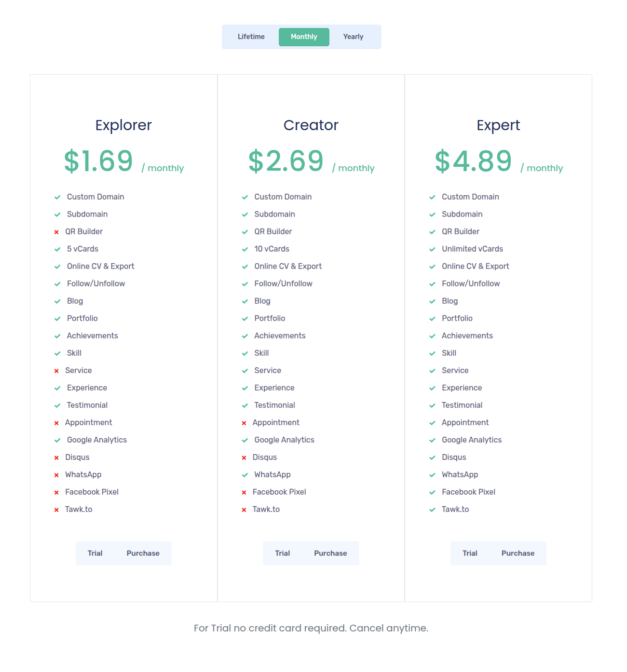Image resolution: width=627 pixels, height=672 pixels.
Task: Click the red X beside QR Builder in Explorer
Action: 56,231
